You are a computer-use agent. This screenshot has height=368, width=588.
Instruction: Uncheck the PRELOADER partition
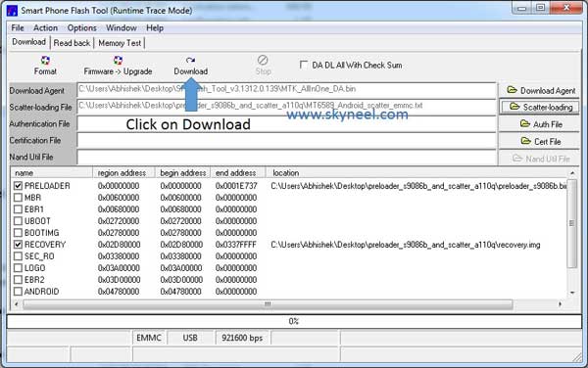18,186
